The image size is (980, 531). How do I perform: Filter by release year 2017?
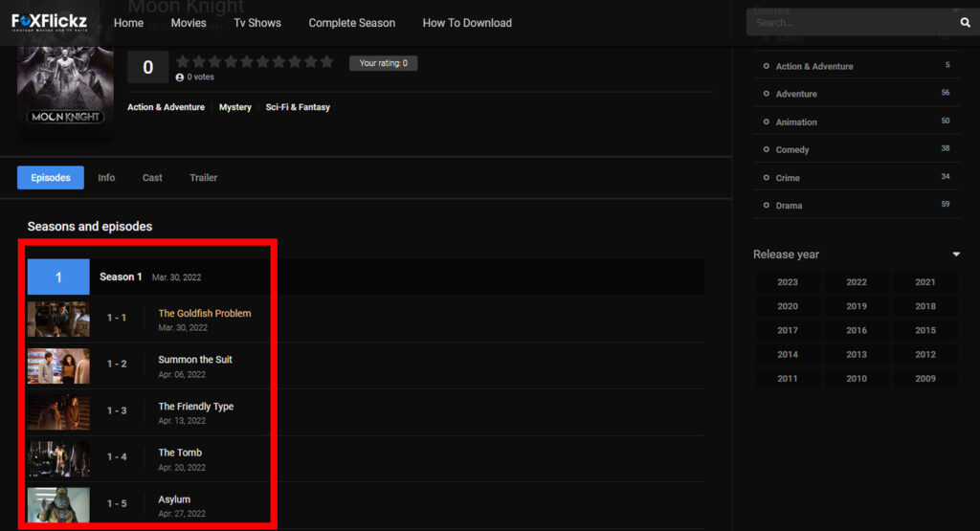tap(788, 330)
